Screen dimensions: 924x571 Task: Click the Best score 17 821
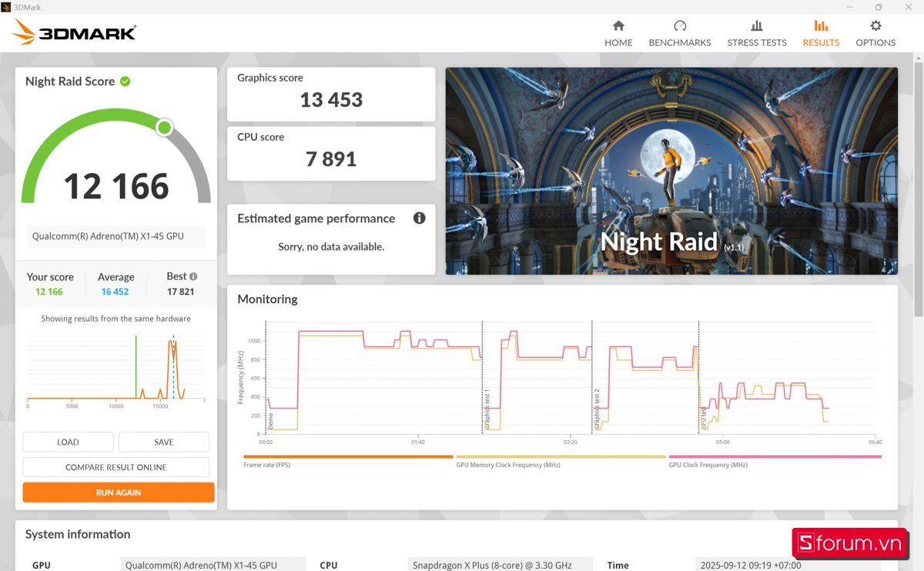click(x=181, y=292)
